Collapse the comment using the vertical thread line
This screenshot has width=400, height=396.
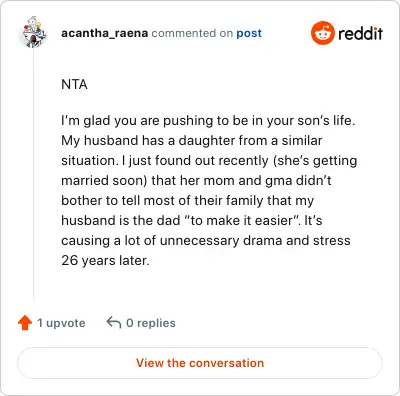pyautogui.click(x=33, y=173)
